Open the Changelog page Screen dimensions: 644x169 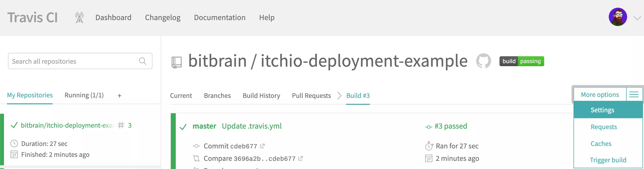click(163, 18)
